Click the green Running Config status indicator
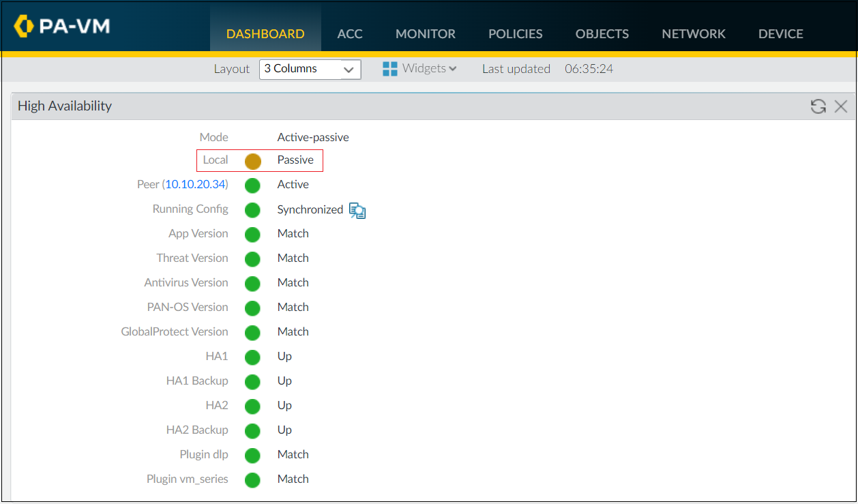The width and height of the screenshot is (858, 504). coord(252,209)
